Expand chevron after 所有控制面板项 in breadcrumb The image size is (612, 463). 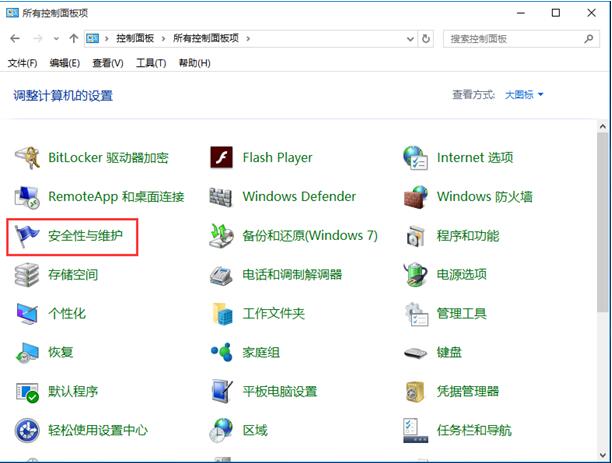pyautogui.click(x=248, y=39)
